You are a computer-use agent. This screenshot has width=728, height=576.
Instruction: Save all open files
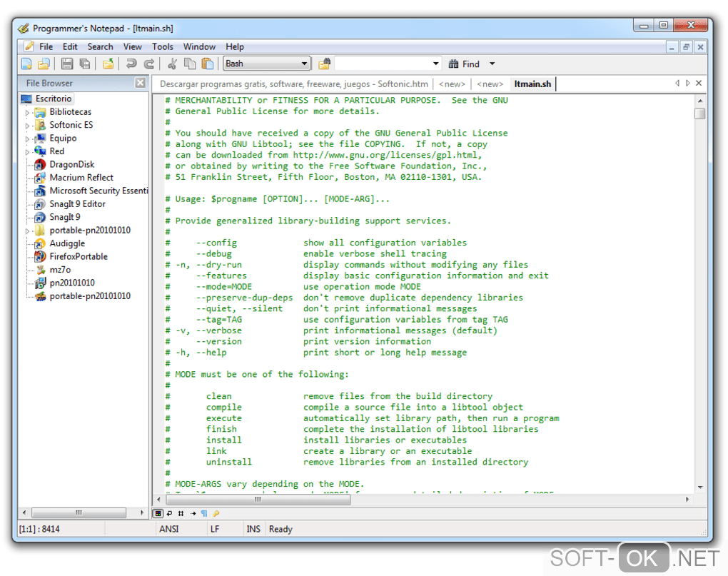[x=85, y=64]
